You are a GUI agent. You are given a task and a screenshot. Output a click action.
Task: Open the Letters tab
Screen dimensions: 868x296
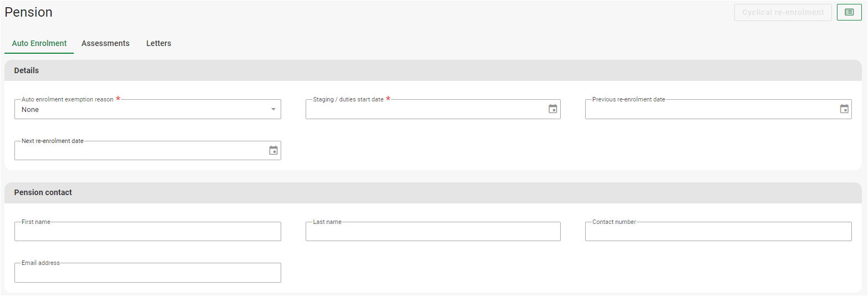pos(159,43)
